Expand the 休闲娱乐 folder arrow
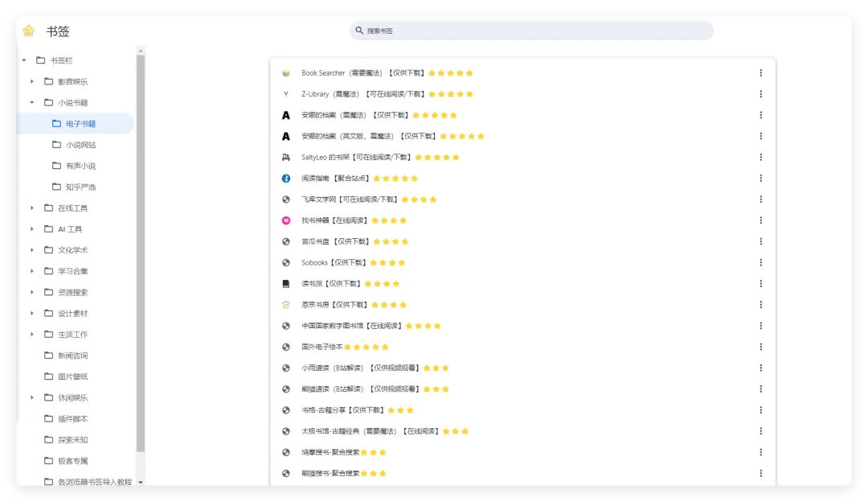This screenshot has height=502, width=868. (x=31, y=397)
